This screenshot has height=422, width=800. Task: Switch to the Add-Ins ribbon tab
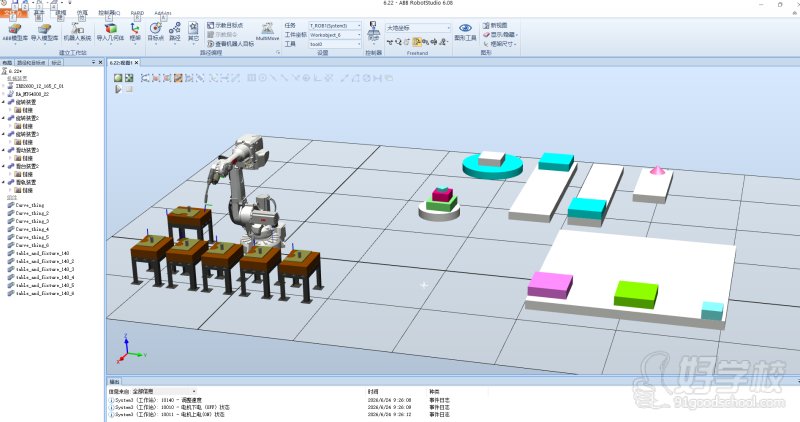(163, 13)
